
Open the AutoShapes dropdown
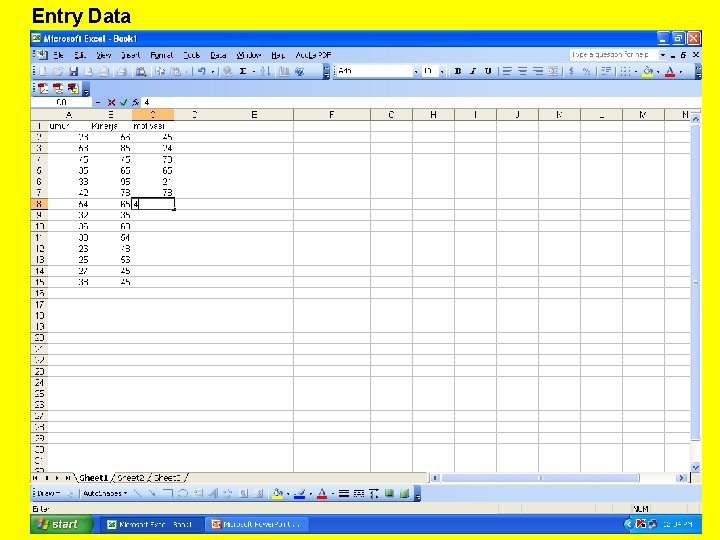[105, 494]
